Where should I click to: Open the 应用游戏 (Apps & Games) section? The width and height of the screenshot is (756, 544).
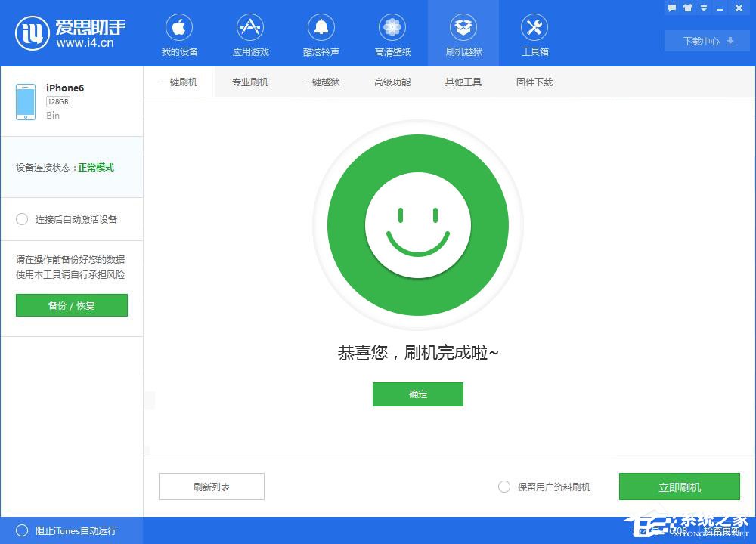tap(249, 33)
